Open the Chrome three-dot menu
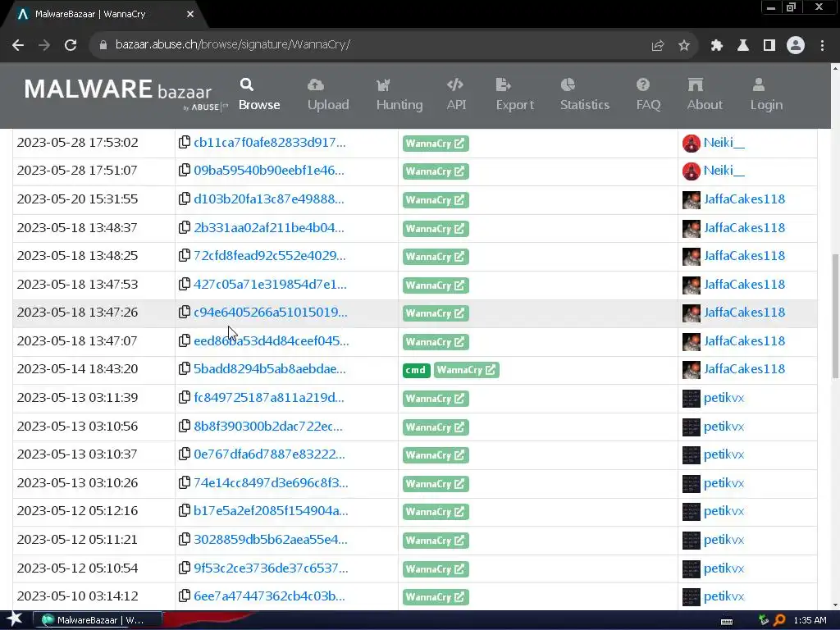 click(x=822, y=46)
